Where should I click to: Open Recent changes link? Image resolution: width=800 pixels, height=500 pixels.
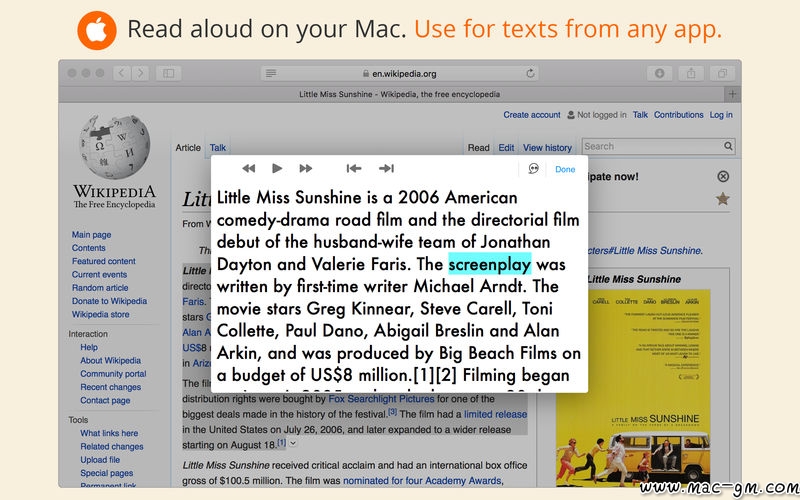coord(111,387)
